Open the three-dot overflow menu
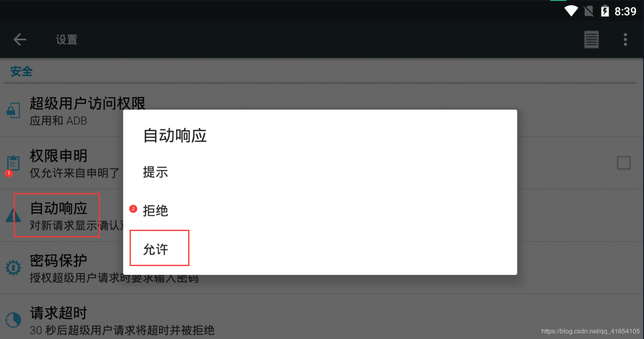 click(x=625, y=39)
